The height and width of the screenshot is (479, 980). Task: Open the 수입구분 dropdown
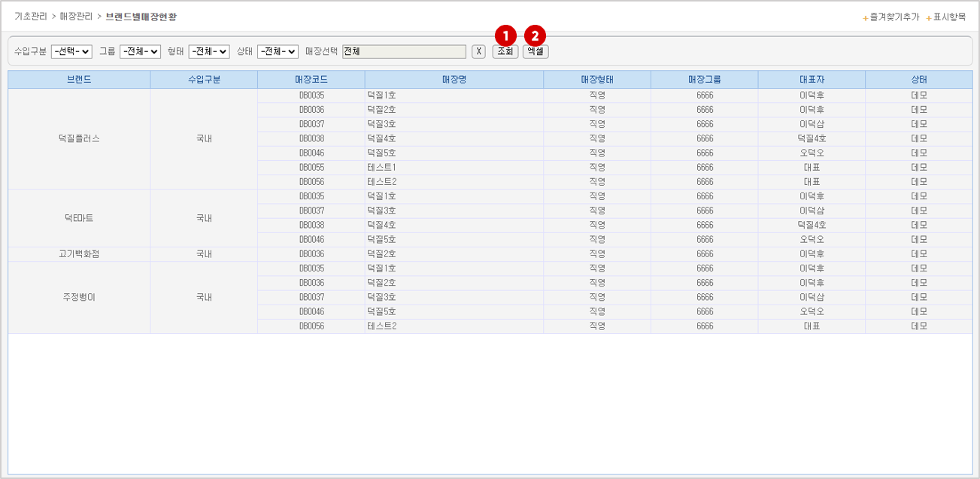[71, 52]
